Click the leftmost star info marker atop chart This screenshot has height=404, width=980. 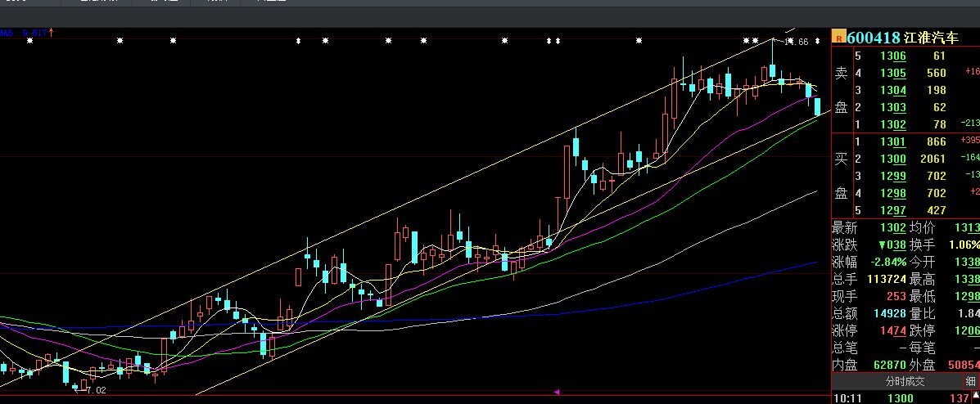29,40
